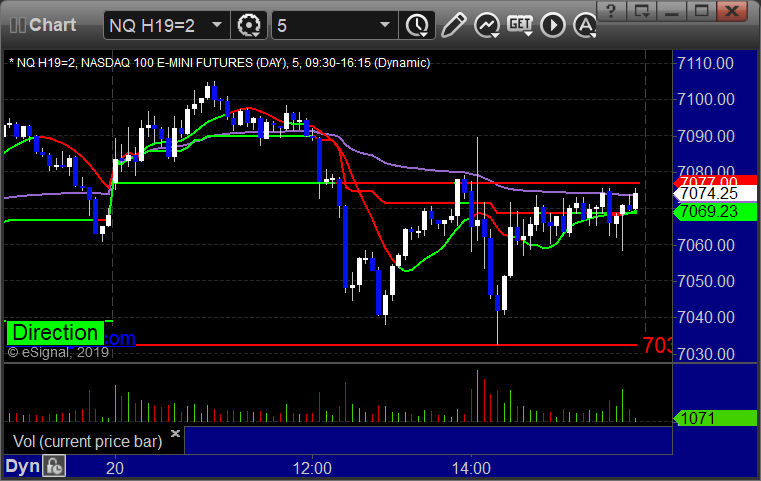Minimize the Chart window

point(672,10)
